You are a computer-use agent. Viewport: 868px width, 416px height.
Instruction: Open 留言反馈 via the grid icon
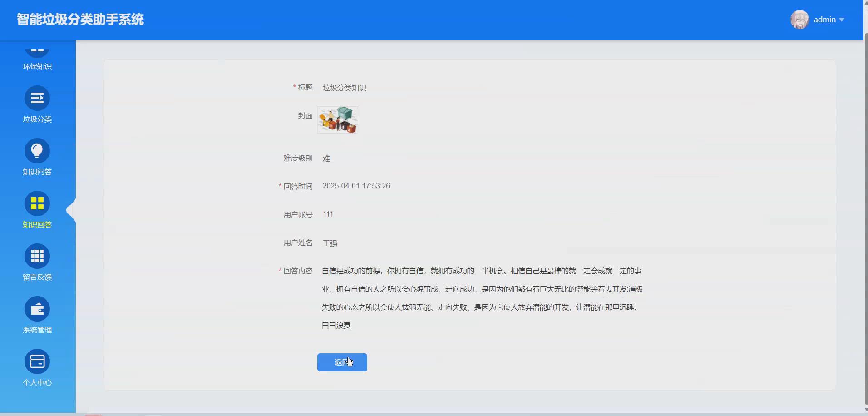[x=37, y=256]
